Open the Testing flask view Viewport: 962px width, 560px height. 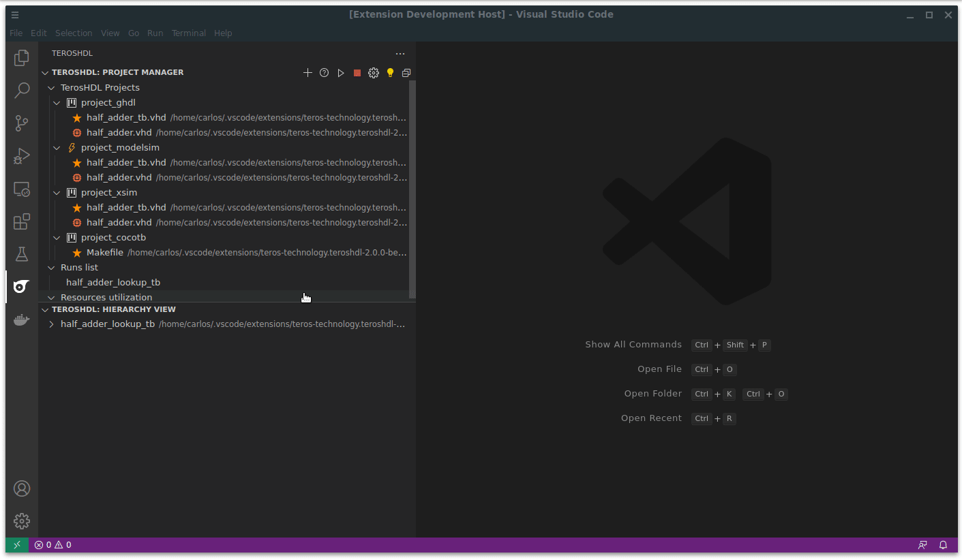point(22,254)
